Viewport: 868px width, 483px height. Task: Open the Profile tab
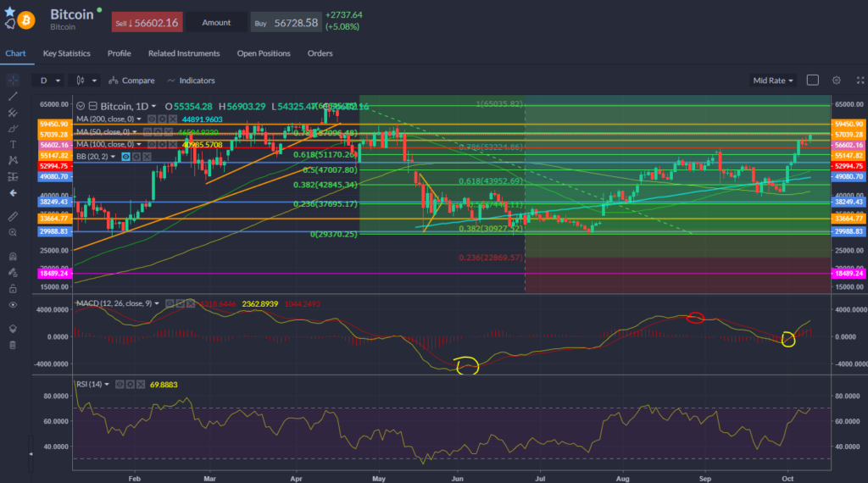point(119,53)
